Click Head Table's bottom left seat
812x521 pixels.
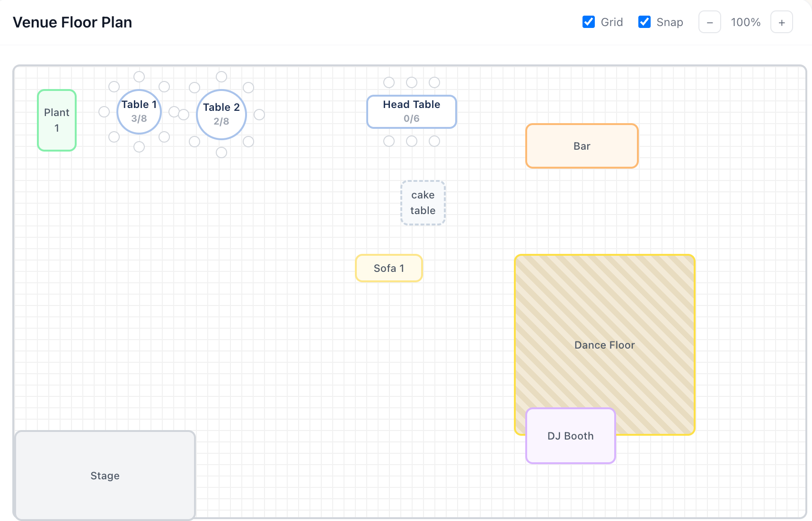(x=389, y=141)
